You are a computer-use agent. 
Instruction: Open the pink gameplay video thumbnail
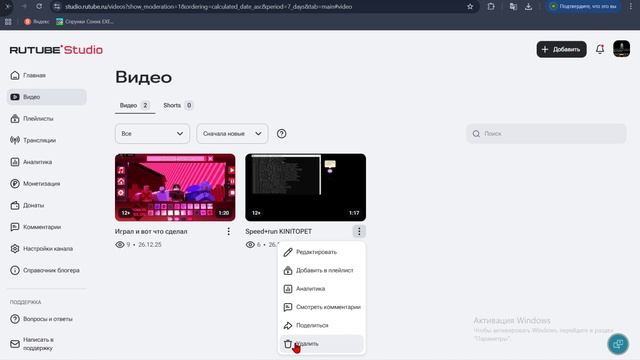pyautogui.click(x=175, y=187)
